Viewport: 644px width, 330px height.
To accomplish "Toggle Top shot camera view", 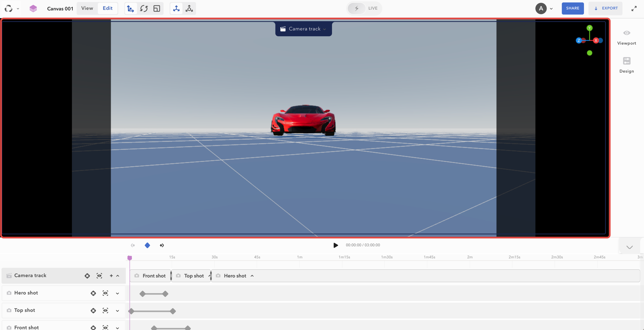I will pos(105,310).
